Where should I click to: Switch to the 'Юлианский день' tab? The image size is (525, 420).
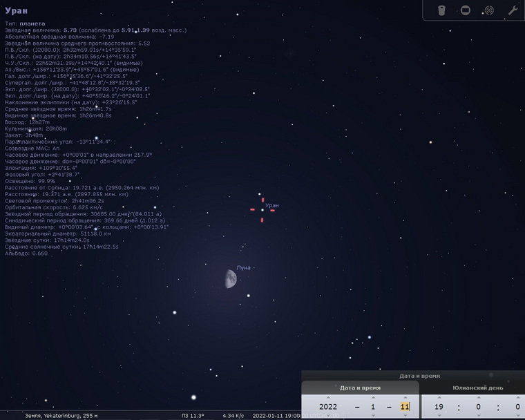pyautogui.click(x=478, y=388)
